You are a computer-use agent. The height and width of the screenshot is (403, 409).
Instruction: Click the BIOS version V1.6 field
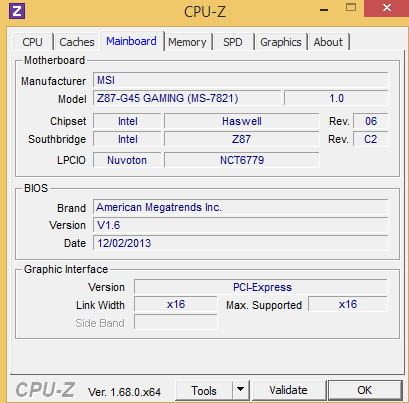[x=241, y=225]
